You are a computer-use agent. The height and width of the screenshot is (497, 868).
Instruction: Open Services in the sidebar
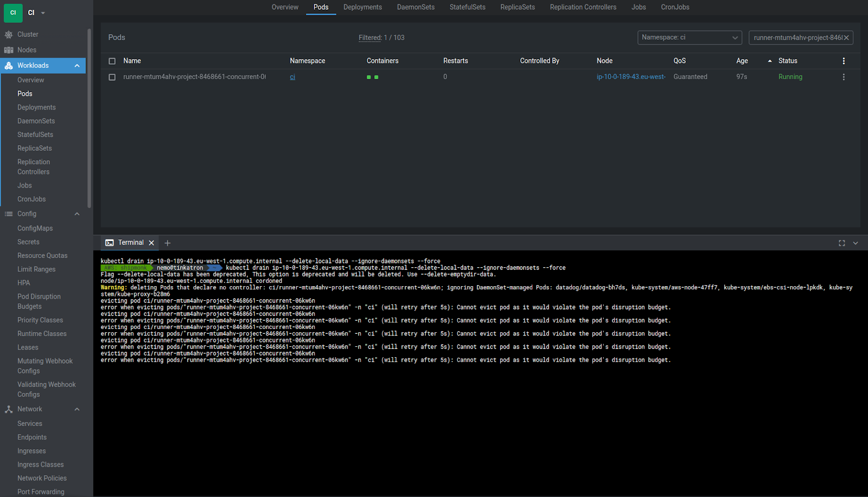click(30, 423)
